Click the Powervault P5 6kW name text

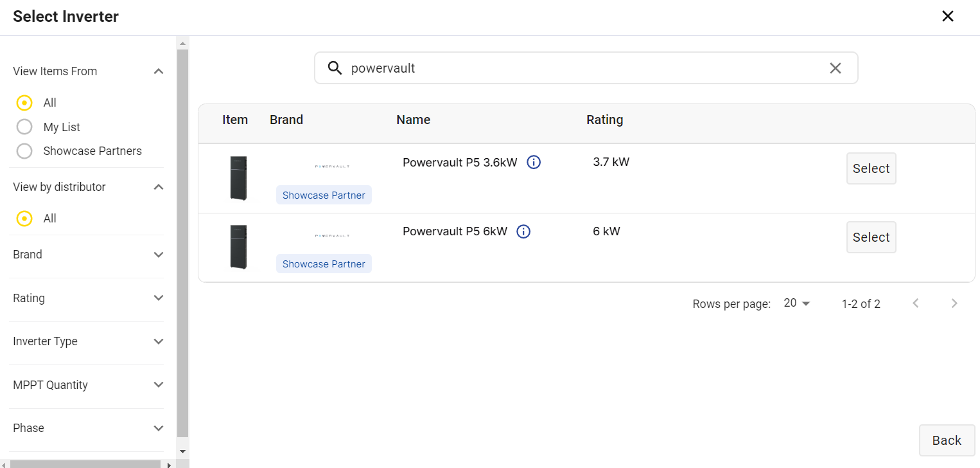[x=455, y=231]
